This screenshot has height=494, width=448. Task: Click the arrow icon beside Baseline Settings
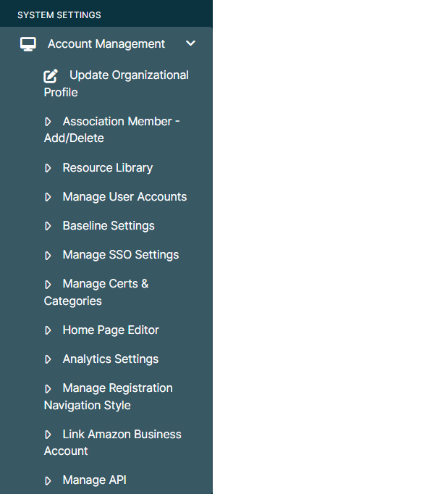coord(48,226)
